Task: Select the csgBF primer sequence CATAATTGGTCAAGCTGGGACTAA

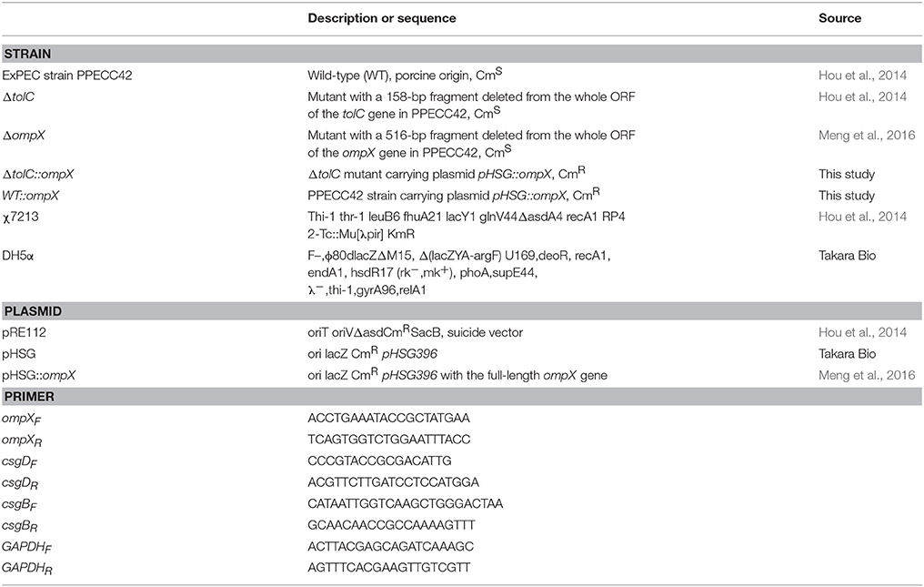Action: 405,504
